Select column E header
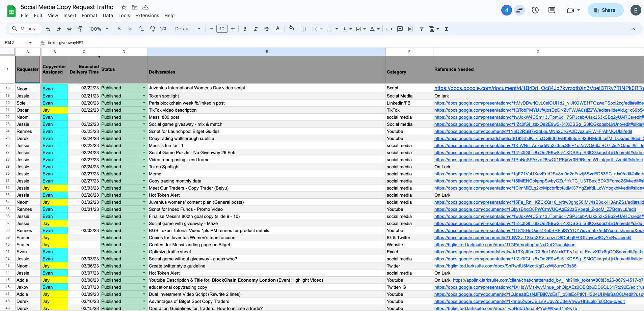 pos(267,52)
